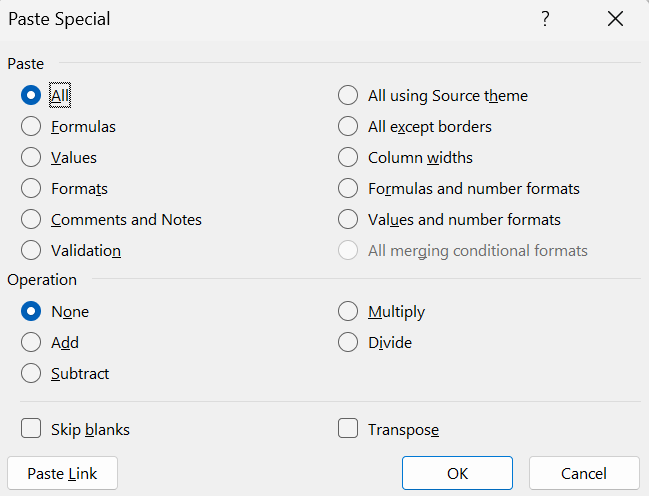Select the Validation paste option

coord(31,251)
